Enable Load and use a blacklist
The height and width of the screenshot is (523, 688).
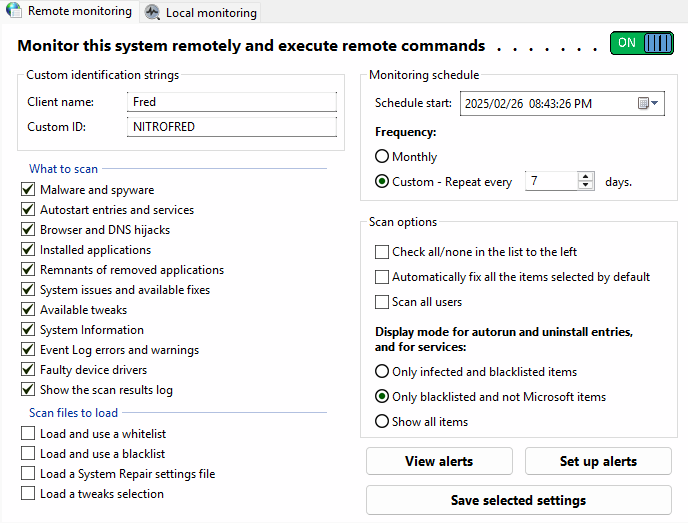click(28, 453)
